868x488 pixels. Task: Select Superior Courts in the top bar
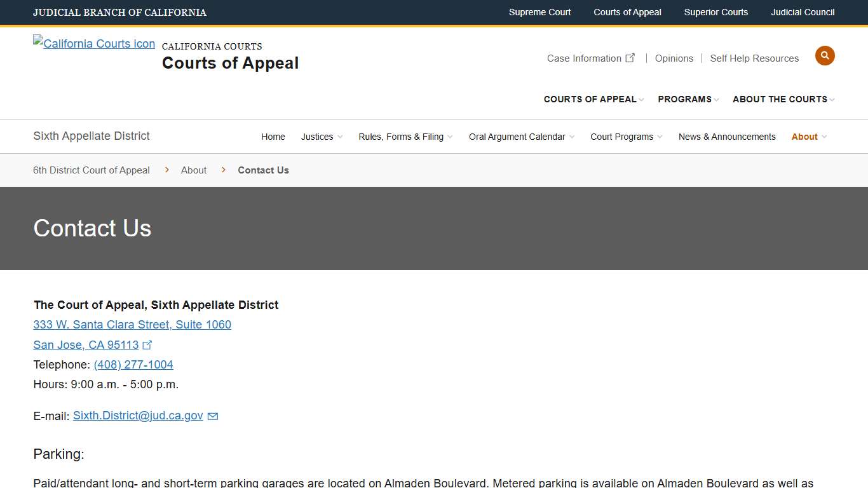click(x=715, y=12)
